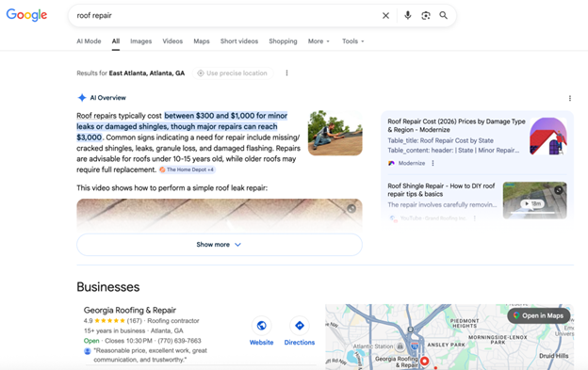Click Modernize source name label
The image size is (588, 370).
[412, 163]
